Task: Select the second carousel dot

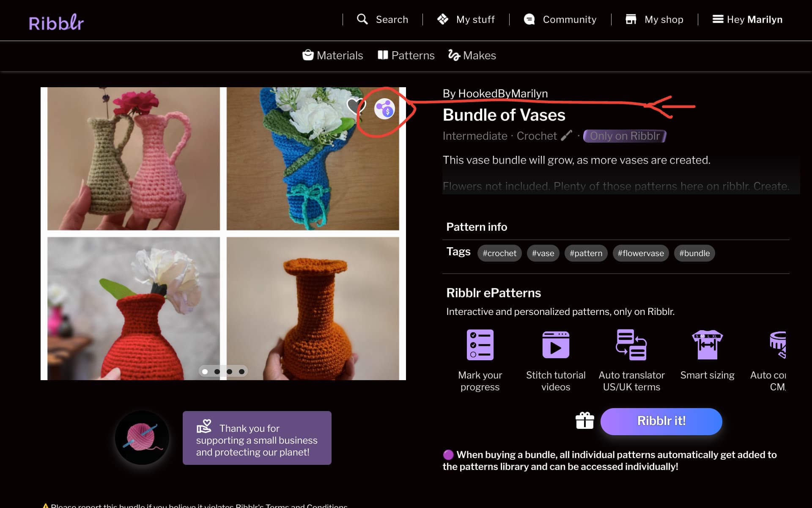Action: coord(217,372)
